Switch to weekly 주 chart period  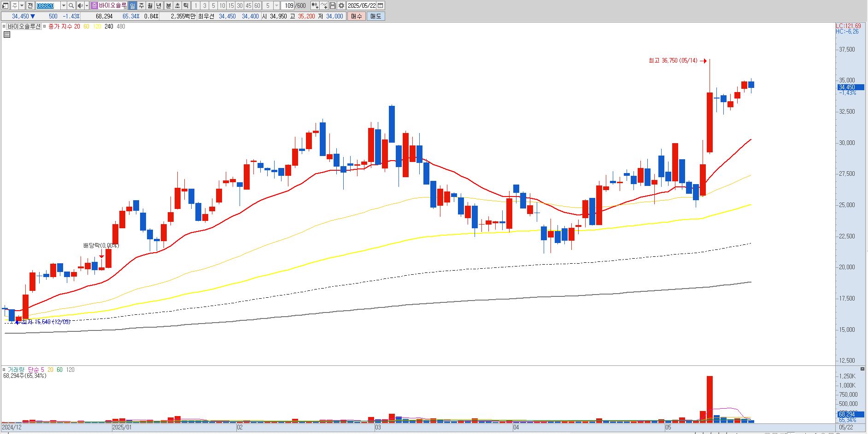pyautogui.click(x=141, y=6)
